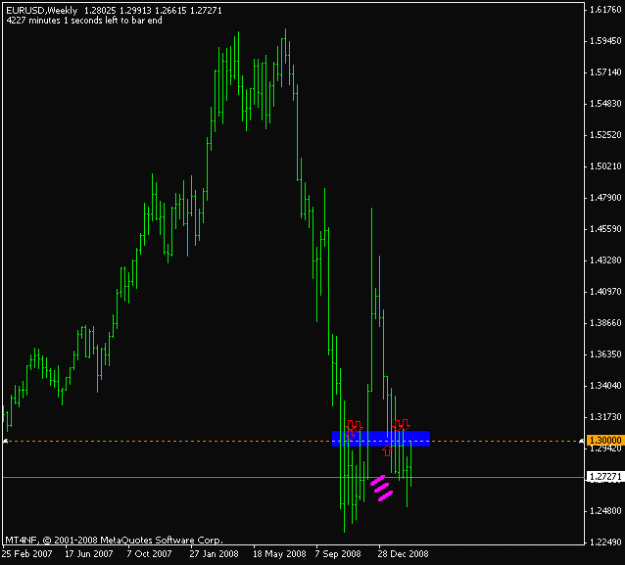Viewport: 625px width, 565px height.
Task: Click the 28 Dec 2008 date label
Action: [403, 554]
